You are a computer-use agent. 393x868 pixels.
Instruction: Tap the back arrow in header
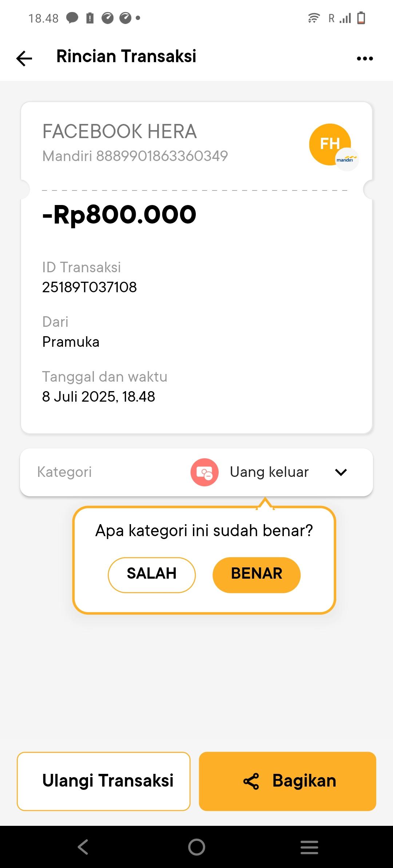tap(24, 58)
